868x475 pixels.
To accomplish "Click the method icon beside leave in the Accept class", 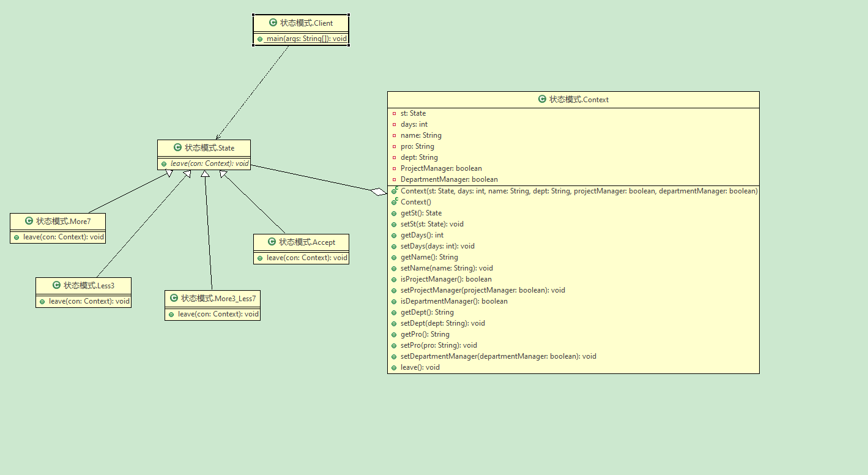I will tap(260, 258).
